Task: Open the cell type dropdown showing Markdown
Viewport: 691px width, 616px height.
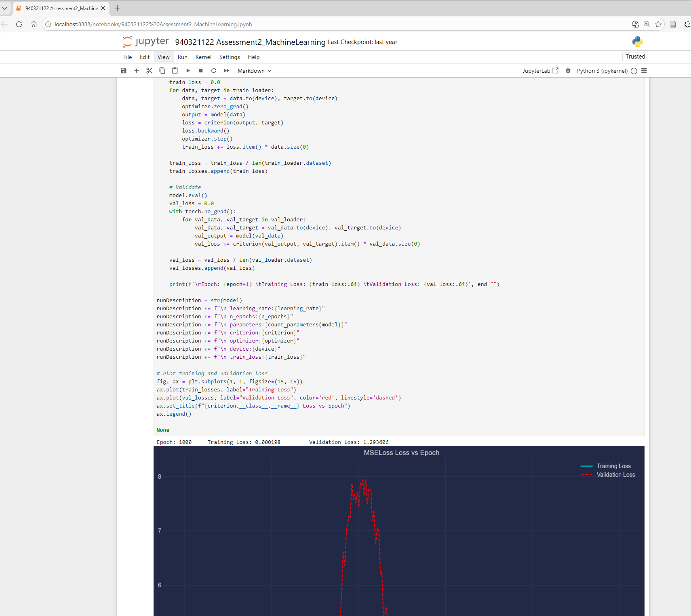Action: (254, 71)
